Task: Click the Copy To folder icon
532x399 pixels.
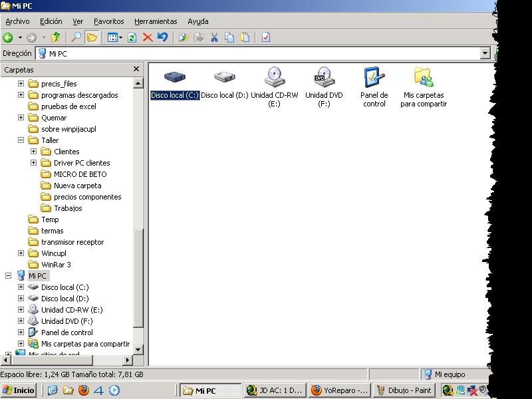Action: 199,37
